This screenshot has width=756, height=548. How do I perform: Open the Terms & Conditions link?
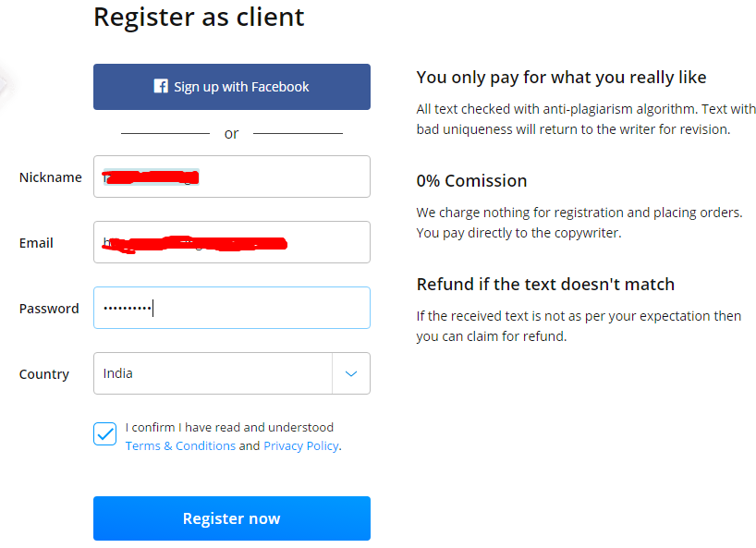(x=180, y=445)
